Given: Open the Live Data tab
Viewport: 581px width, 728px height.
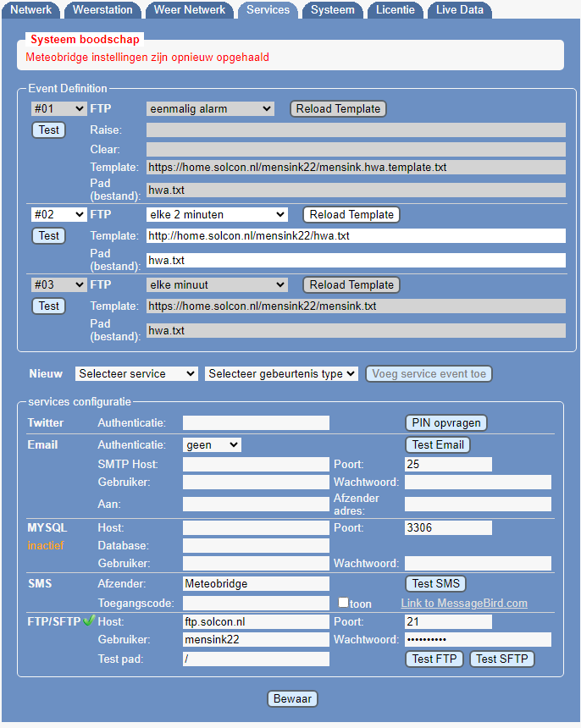Looking at the screenshot, I should coord(460,10).
